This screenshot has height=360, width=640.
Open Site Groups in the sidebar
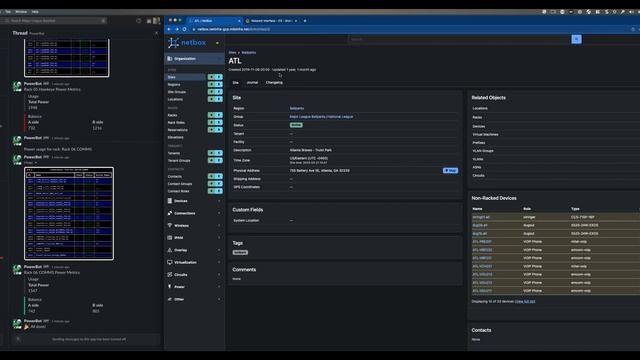[x=177, y=92]
